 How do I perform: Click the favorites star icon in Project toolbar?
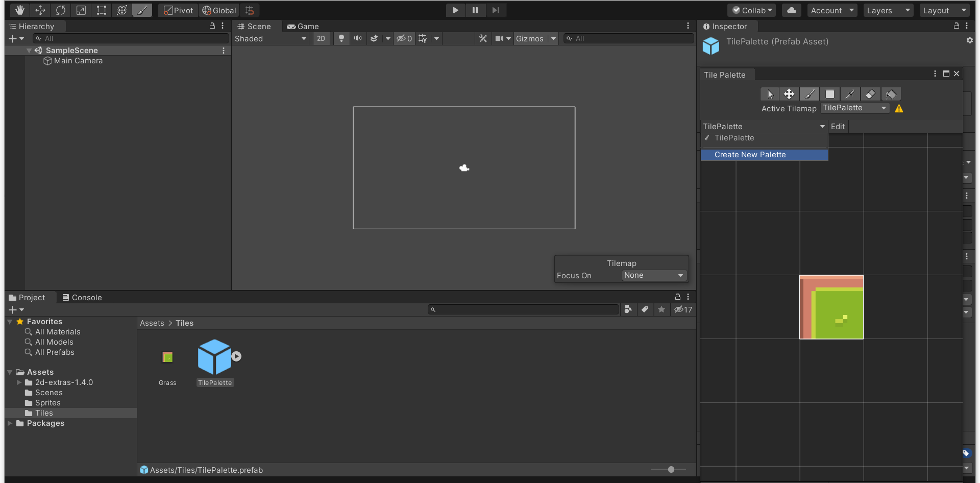click(x=661, y=309)
